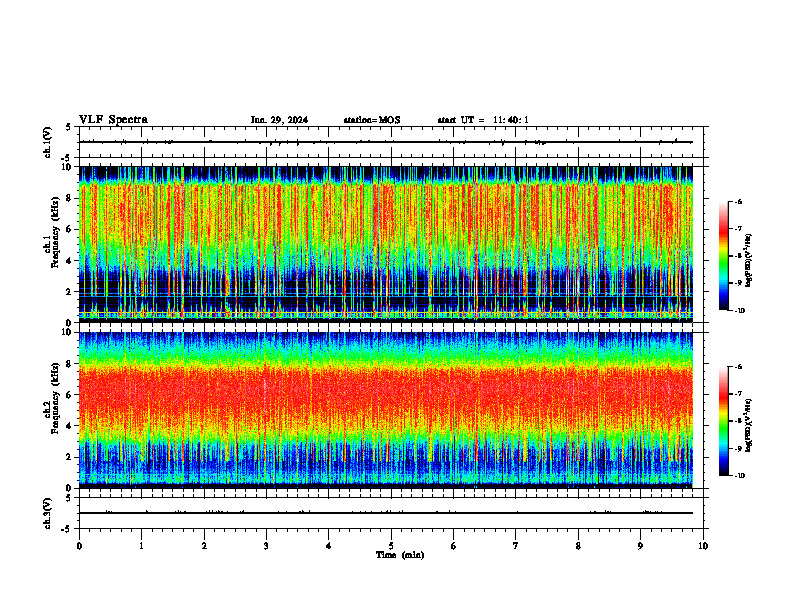The width and height of the screenshot is (792, 612).
Task: Click the ch.2 spectrogram color scale bar
Action: pyautogui.click(x=723, y=421)
